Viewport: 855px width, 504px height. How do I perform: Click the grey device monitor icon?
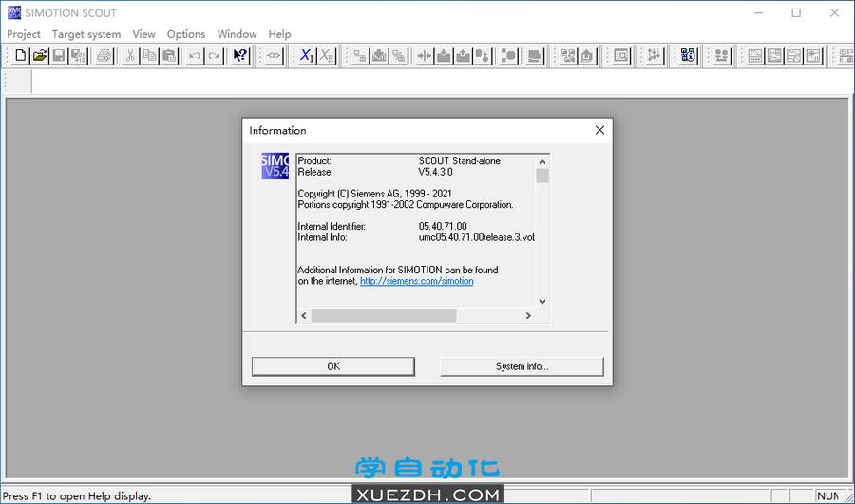pos(534,56)
